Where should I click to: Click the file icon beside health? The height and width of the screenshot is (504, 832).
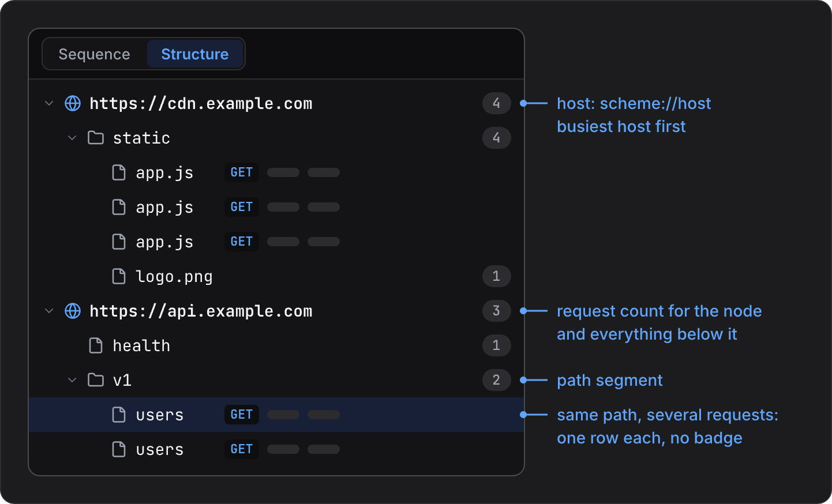click(96, 345)
